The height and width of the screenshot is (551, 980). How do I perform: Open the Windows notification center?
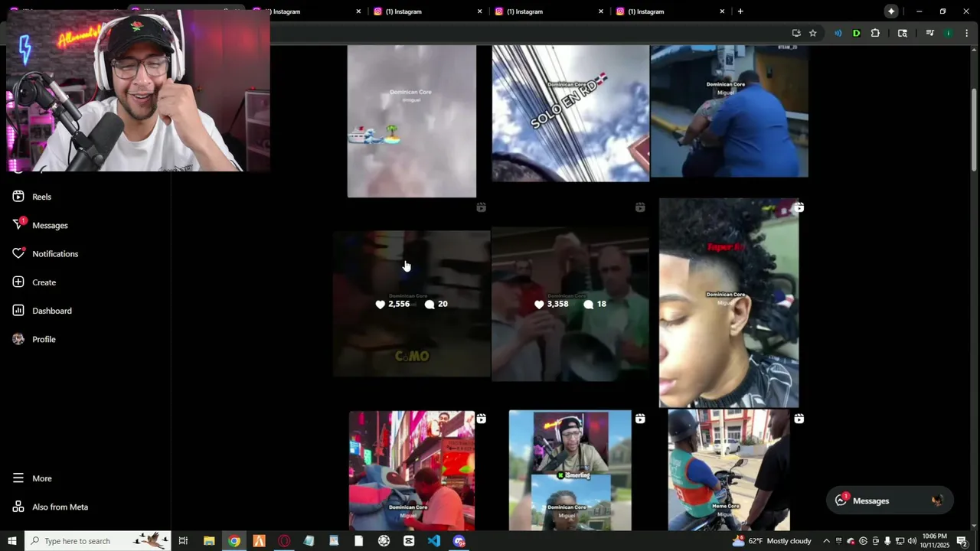962,541
